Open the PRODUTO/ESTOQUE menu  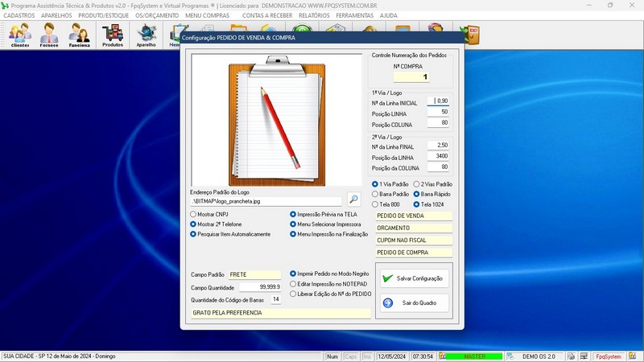[104, 15]
